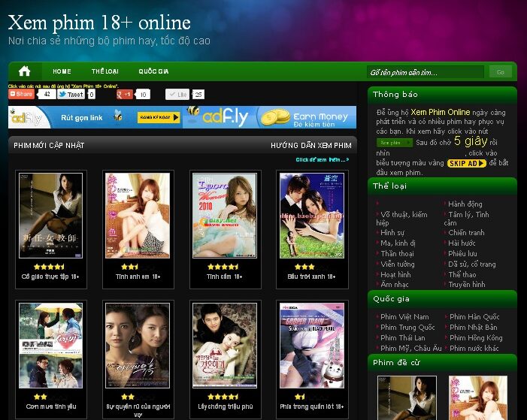527x420 pixels.
Task: Open poster for Lấy chồng triệu phú
Action: [225, 346]
